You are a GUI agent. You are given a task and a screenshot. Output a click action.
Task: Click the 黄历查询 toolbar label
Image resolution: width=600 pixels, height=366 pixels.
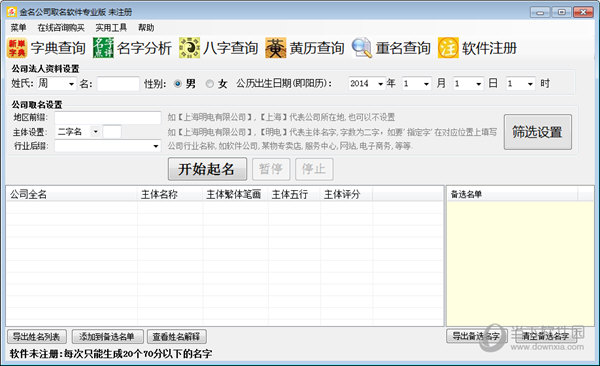pyautogui.click(x=317, y=48)
